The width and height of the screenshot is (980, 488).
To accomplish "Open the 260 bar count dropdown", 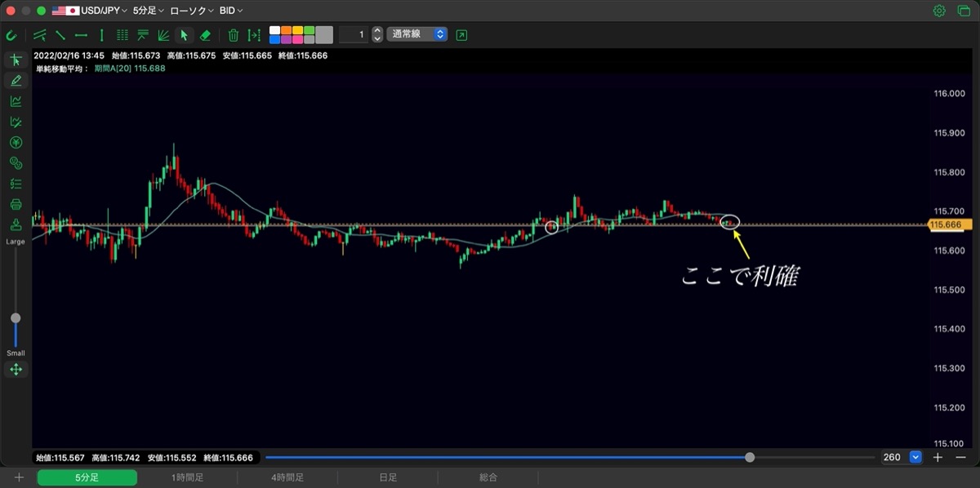I will (x=916, y=458).
